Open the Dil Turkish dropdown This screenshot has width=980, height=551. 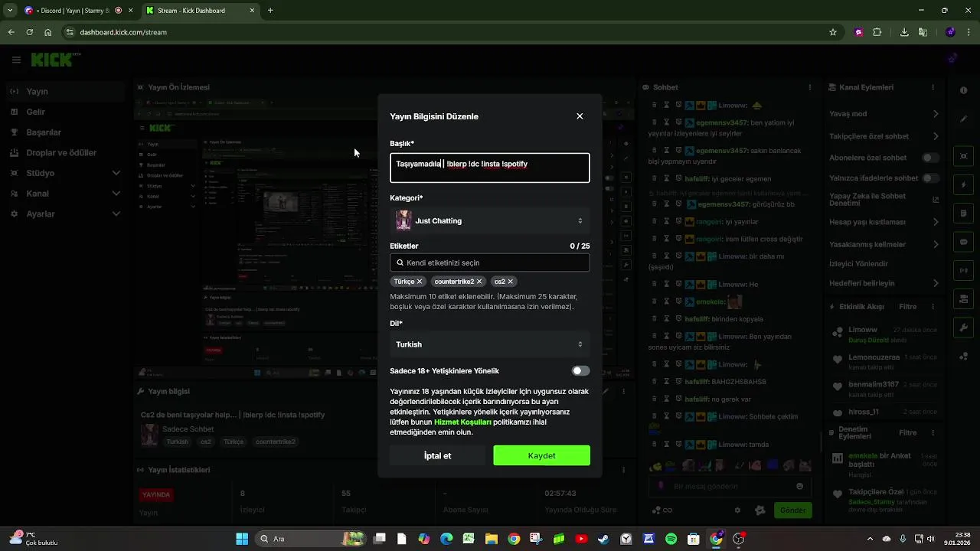pos(490,344)
